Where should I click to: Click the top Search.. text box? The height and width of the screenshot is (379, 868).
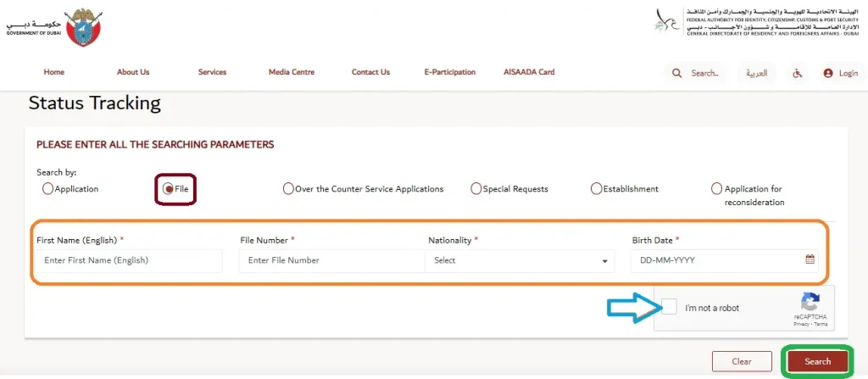click(705, 73)
